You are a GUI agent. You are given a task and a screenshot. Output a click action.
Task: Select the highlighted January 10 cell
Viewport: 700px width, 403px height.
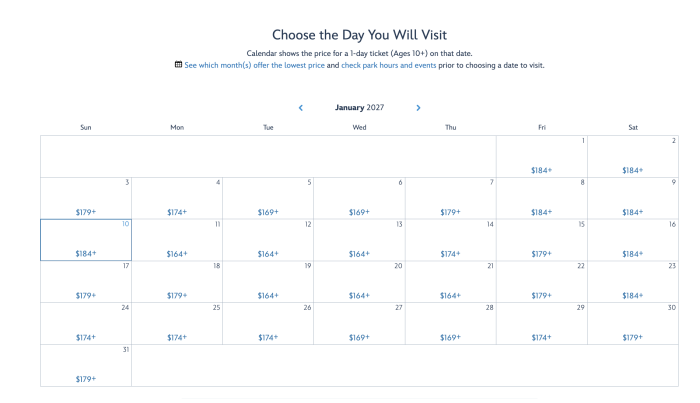86,240
